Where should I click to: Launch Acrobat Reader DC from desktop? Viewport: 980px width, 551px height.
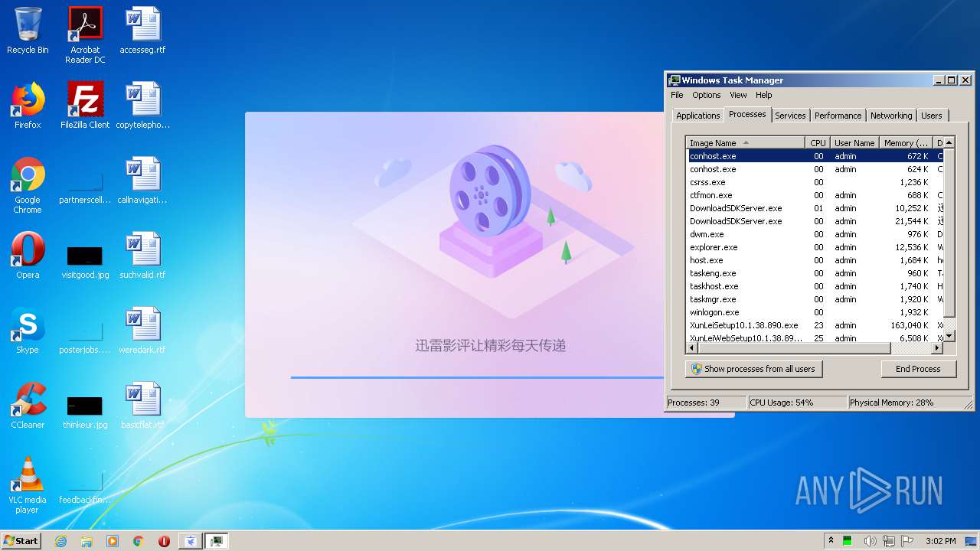click(85, 35)
